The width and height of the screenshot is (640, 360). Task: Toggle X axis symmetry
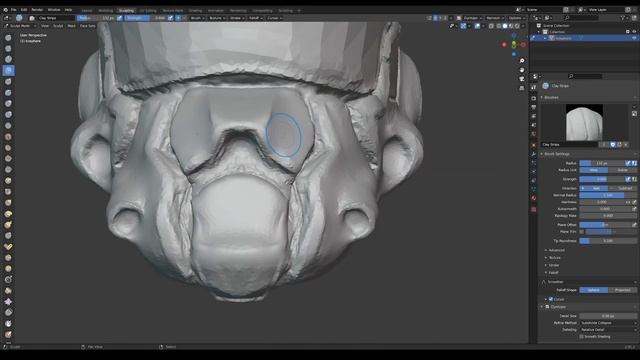(x=435, y=18)
